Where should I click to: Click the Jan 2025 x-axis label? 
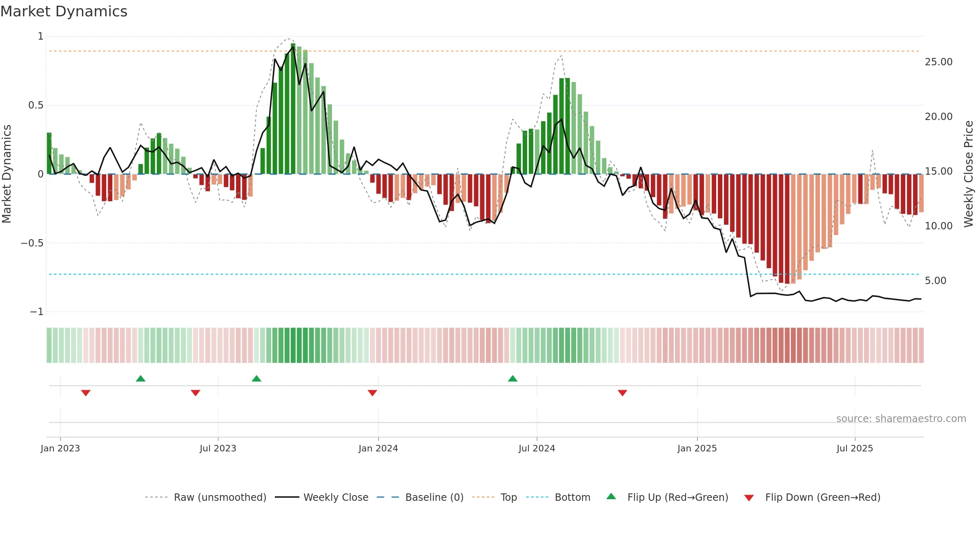tap(697, 448)
